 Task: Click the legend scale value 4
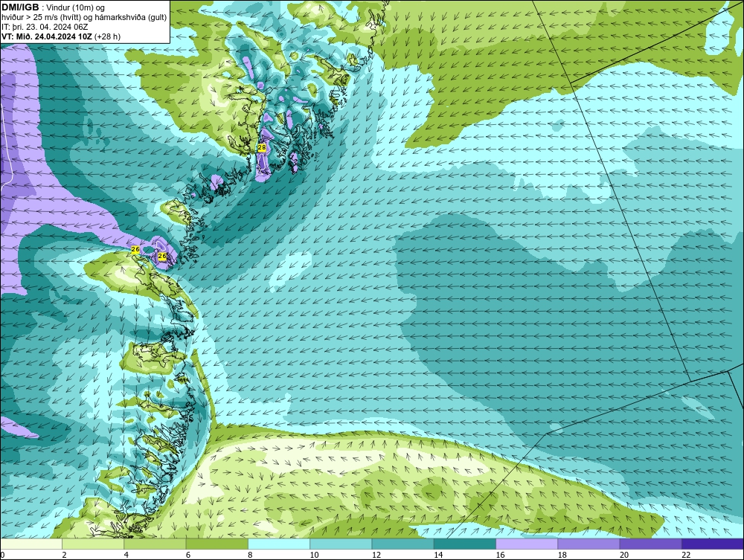coord(126,555)
